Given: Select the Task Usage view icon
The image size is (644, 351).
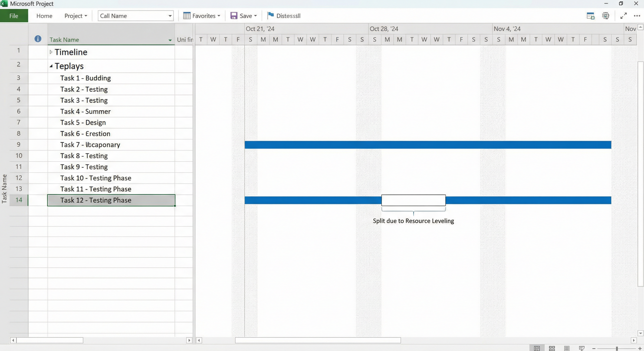Looking at the screenshot, I should coord(567,348).
